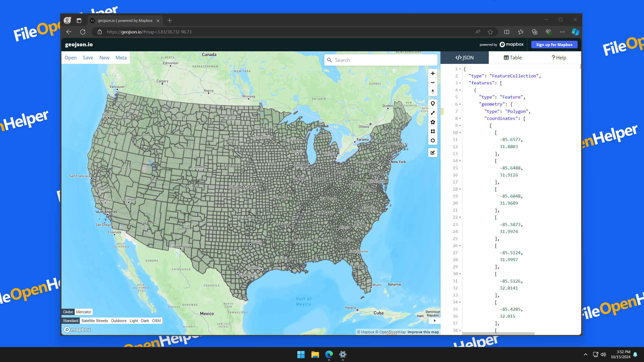The width and height of the screenshot is (644, 362).
Task: Select the draw circle tool
Action: pos(433,141)
